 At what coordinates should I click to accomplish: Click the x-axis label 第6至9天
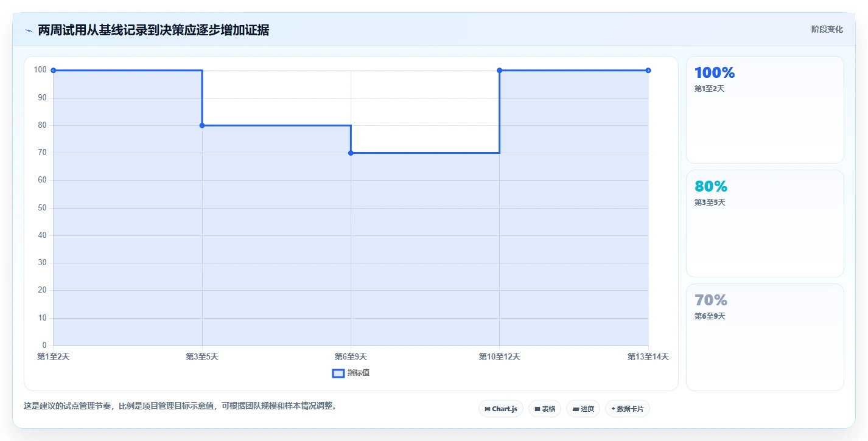tap(351, 356)
